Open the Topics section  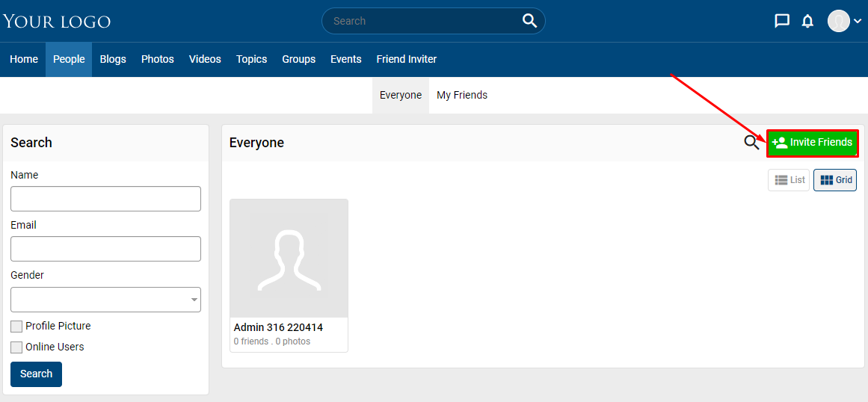click(251, 59)
